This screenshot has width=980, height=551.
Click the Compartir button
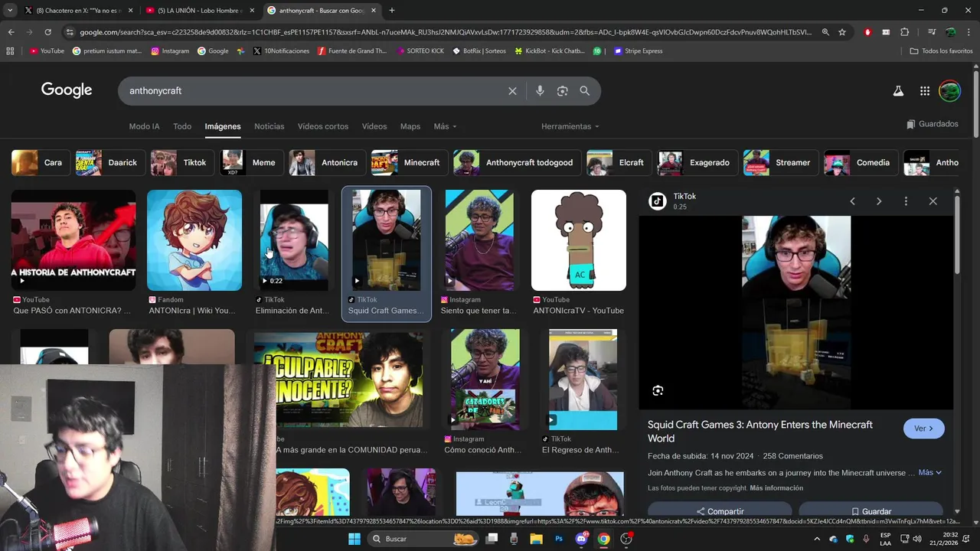[x=720, y=511]
